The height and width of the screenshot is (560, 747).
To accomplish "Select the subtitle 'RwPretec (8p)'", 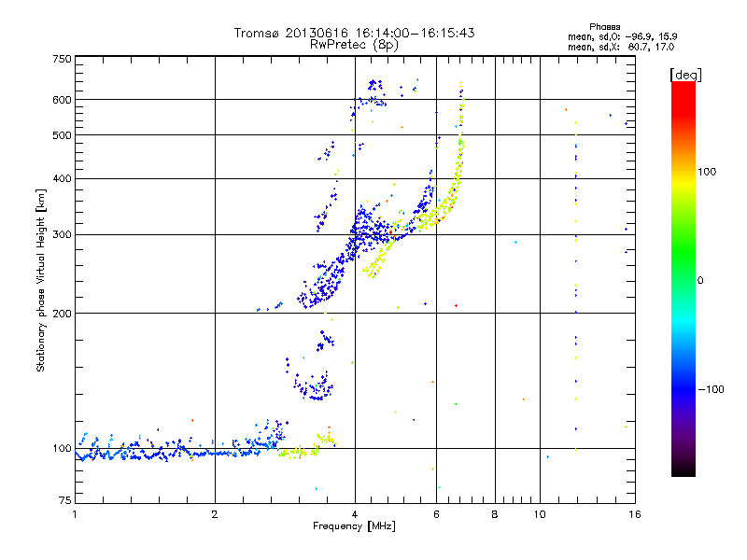I will pos(354,45).
